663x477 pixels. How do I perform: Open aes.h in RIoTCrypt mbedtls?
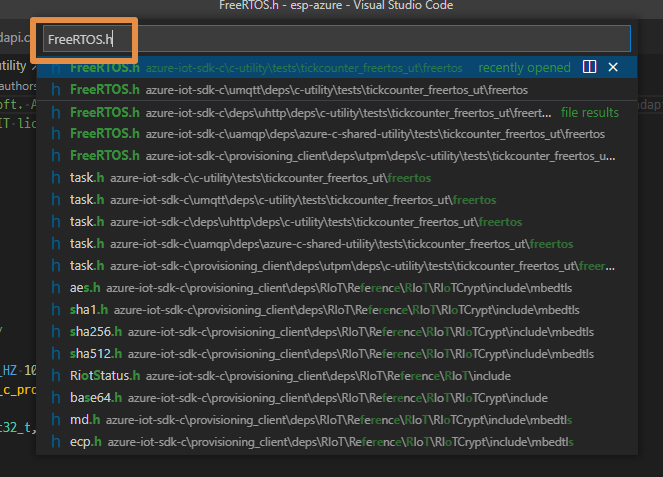pyautogui.click(x=337, y=288)
